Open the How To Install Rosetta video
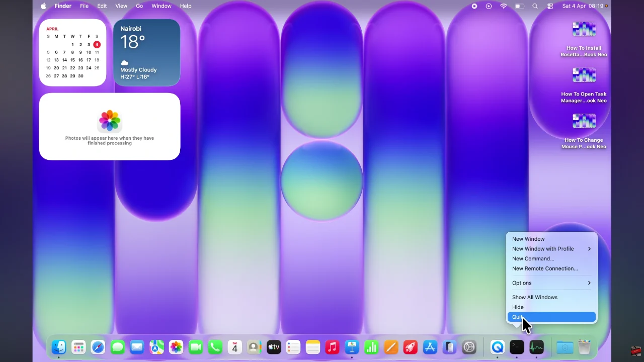 (x=584, y=29)
